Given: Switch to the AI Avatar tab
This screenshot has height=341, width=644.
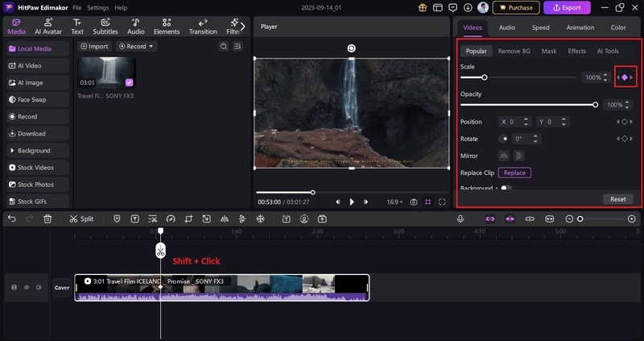Looking at the screenshot, I should click(x=48, y=27).
